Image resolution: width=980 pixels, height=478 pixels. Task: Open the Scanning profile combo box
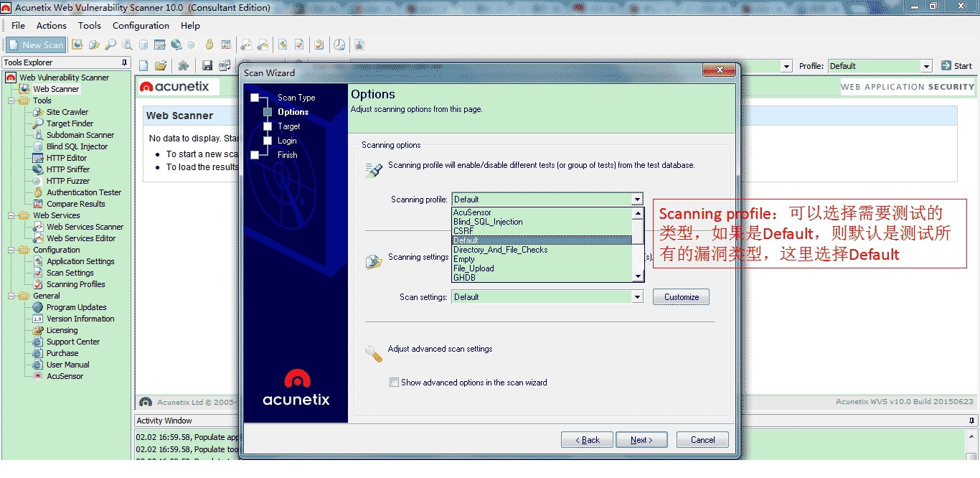[x=547, y=200]
